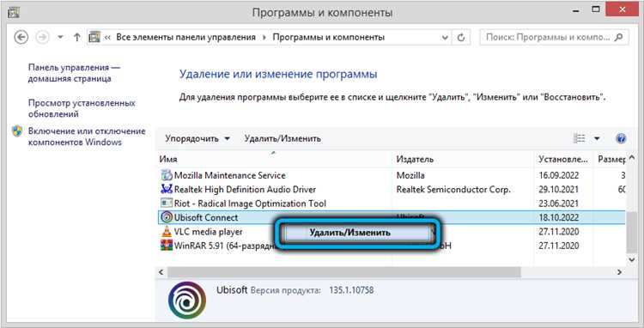The height and width of the screenshot is (328, 644).
Task: Click the Realtek Semiconductor Corp. publisher cell
Action: click(453, 190)
